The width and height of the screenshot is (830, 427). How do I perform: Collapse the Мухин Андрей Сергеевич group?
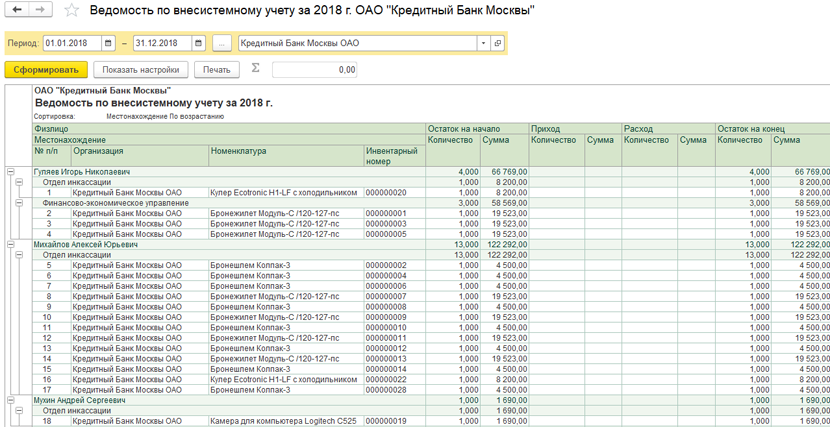tap(11, 400)
